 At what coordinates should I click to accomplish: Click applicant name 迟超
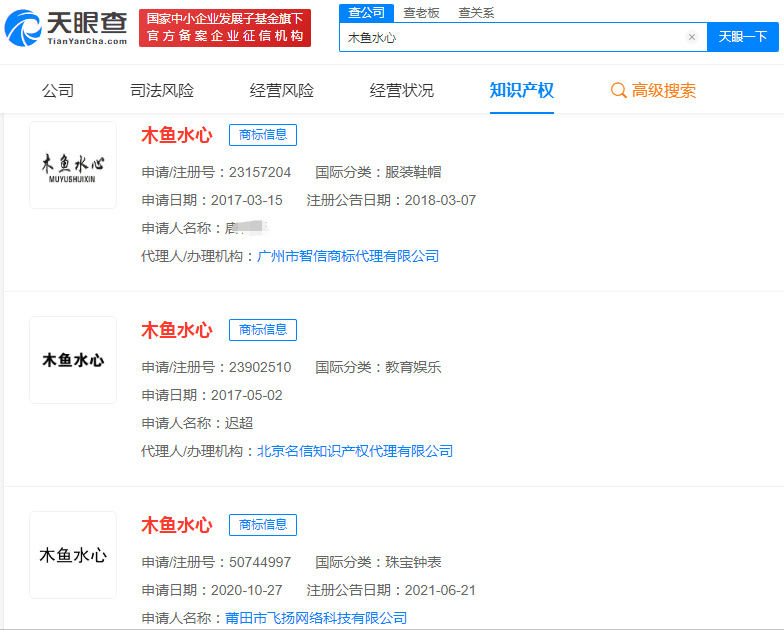pyautogui.click(x=239, y=424)
